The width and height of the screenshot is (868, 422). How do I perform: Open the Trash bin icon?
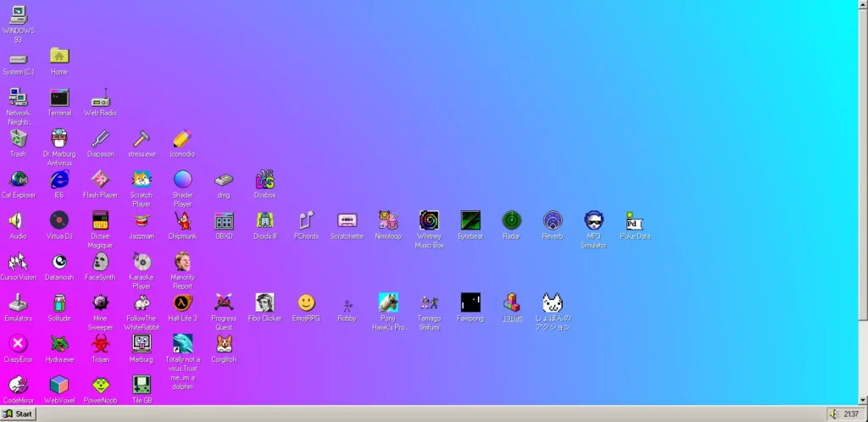coord(18,138)
